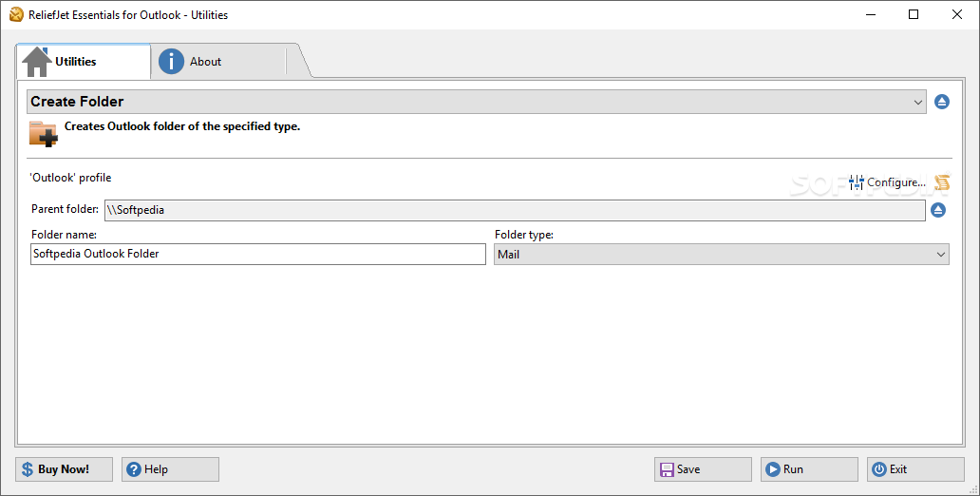Click the blue eject icon beside Parent folder
The image size is (980, 496).
938,210
